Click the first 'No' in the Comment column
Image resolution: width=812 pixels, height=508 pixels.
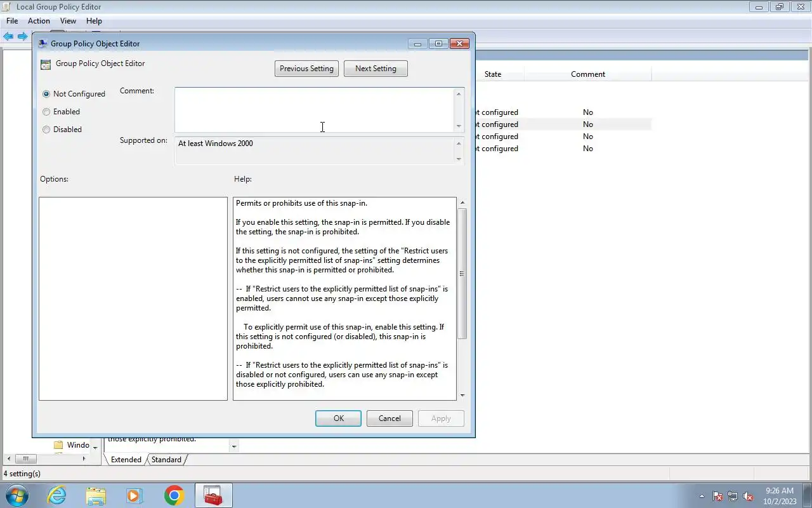[x=588, y=112]
